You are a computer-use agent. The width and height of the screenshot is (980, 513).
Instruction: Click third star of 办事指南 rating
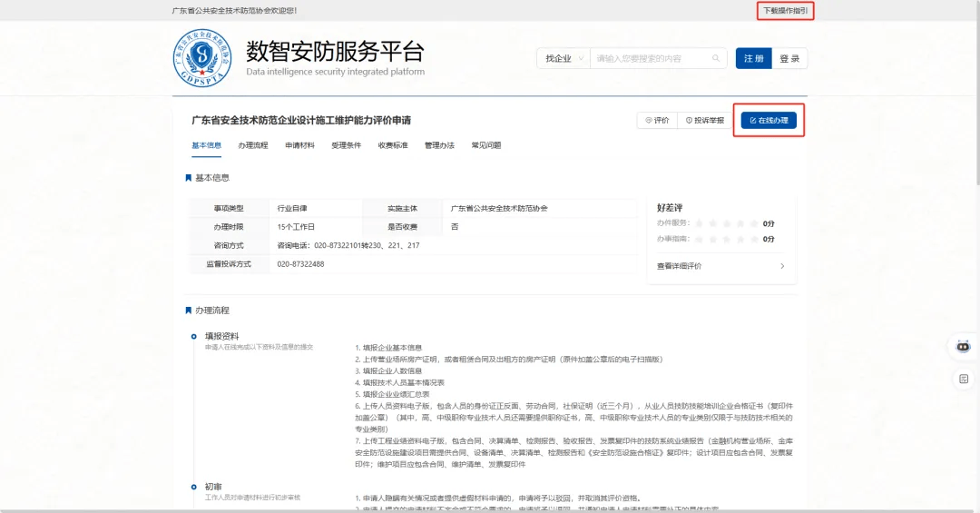pos(727,239)
